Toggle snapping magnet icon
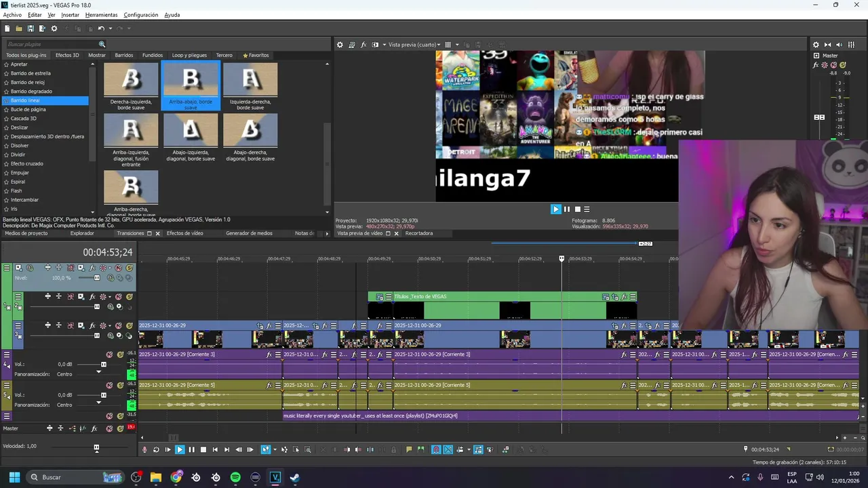 (x=437, y=449)
